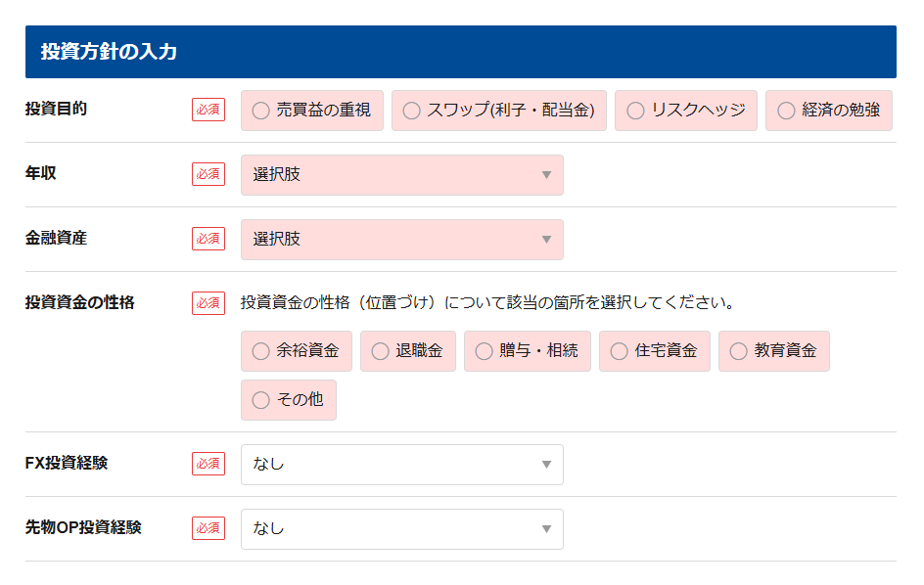Pick 経済の勉強 as investment purpose

tap(786, 111)
